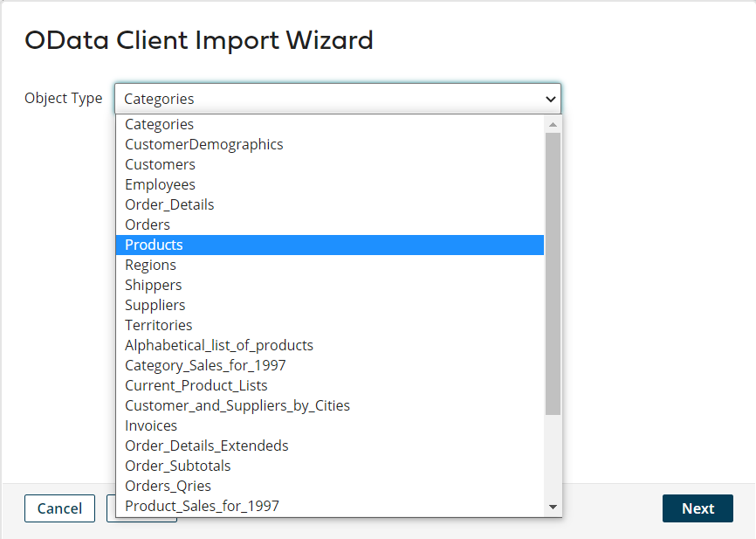Select the Regions option
The image size is (756, 539).
pos(150,265)
